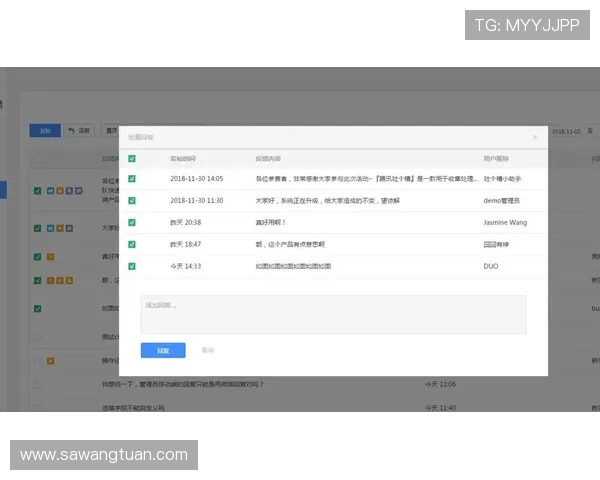This screenshot has width=600, height=480.
Task: Click the 用户昵称 column header
Action: (x=496, y=158)
